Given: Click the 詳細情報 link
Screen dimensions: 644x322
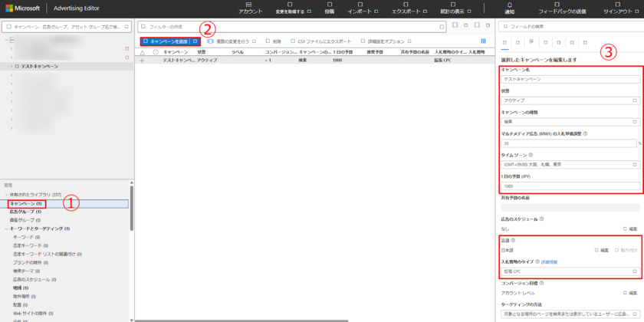Looking at the screenshot, I should click(550, 261).
